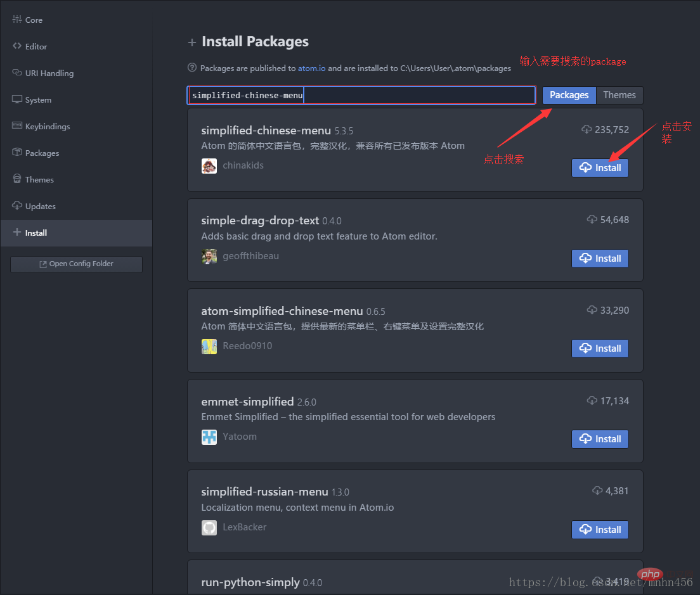This screenshot has height=595, width=700.
Task: Click the Updates cloud download icon
Action: point(17,205)
